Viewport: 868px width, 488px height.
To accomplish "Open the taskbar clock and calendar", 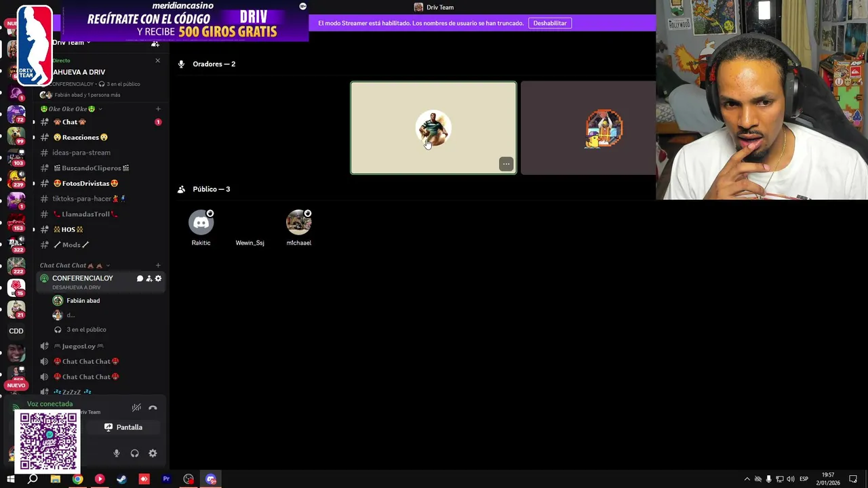I will tap(828, 479).
